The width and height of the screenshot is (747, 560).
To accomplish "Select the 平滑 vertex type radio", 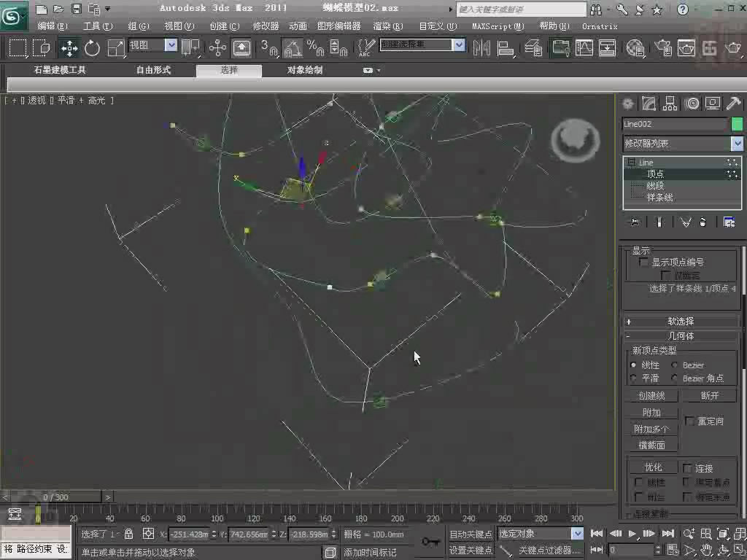I will (x=634, y=378).
